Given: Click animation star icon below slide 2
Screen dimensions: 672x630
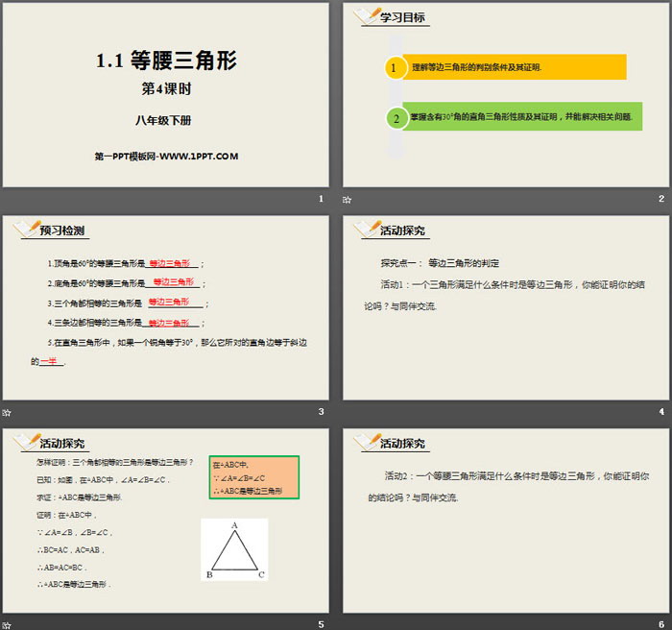Looking at the screenshot, I should (348, 200).
